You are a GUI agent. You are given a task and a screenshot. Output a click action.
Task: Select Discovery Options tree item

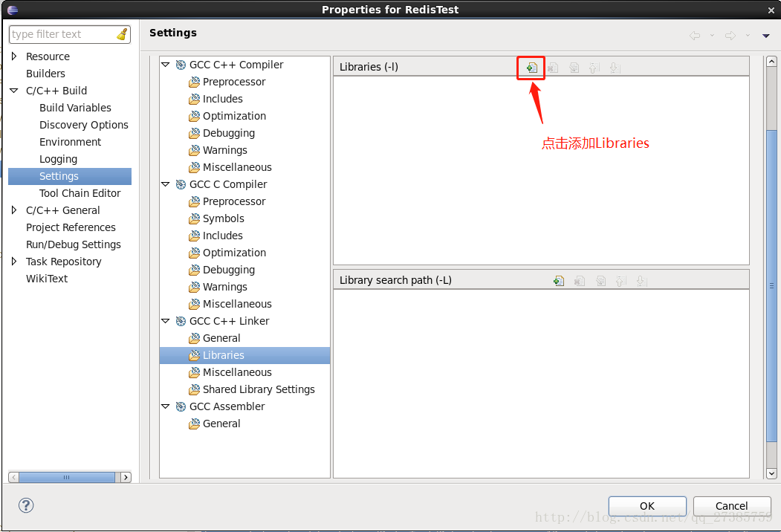pos(84,125)
